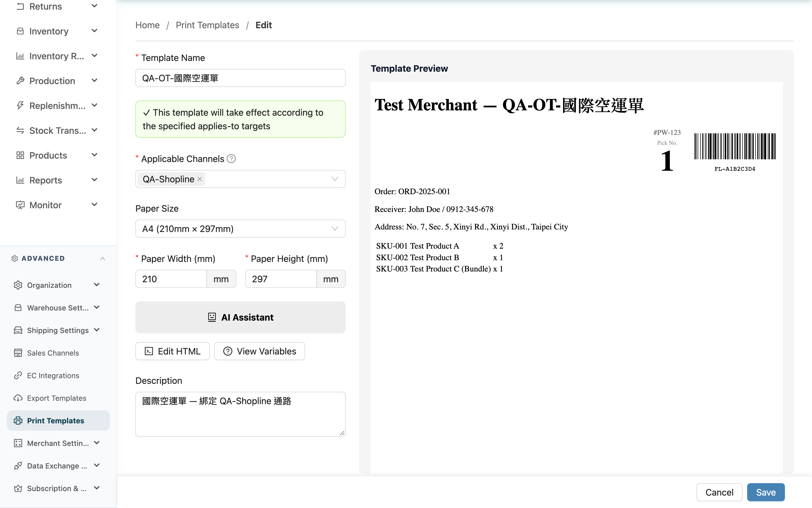This screenshot has width=812, height=508.
Task: Open the Paper Size dropdown
Action: pyautogui.click(x=240, y=229)
